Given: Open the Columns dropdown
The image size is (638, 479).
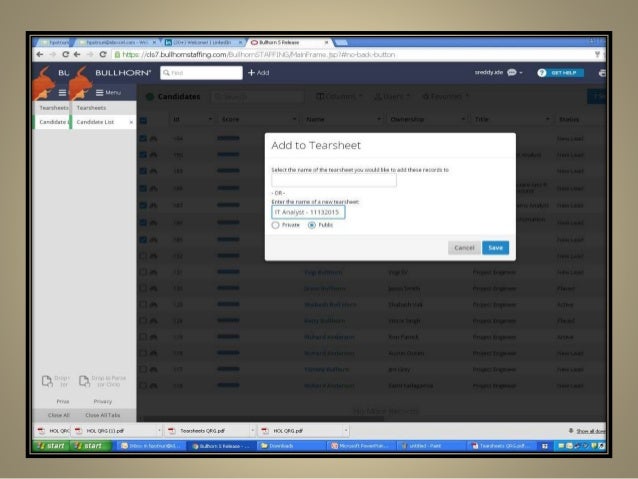Looking at the screenshot, I should (x=339, y=96).
